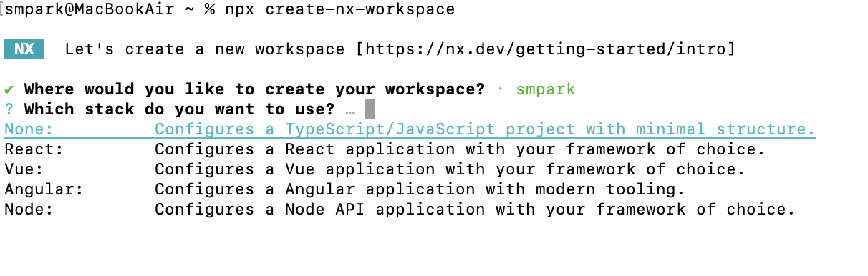Choose the "React:" stack option
Viewport: 868px width, 276px height.
tap(385, 149)
